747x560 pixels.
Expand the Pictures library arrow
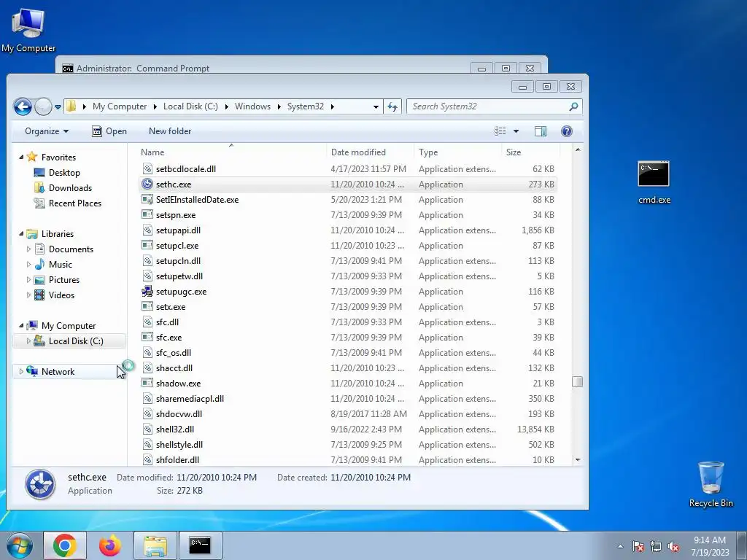(28, 279)
